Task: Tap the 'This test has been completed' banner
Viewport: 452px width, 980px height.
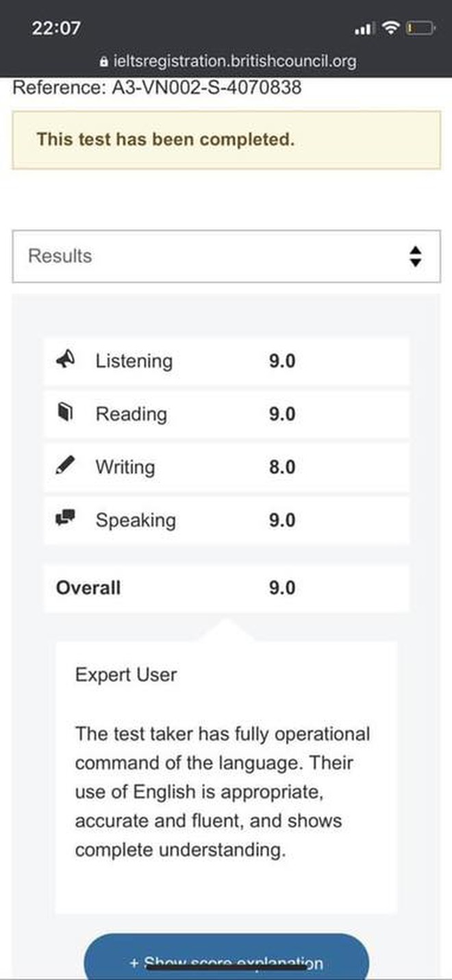Action: coord(226,140)
